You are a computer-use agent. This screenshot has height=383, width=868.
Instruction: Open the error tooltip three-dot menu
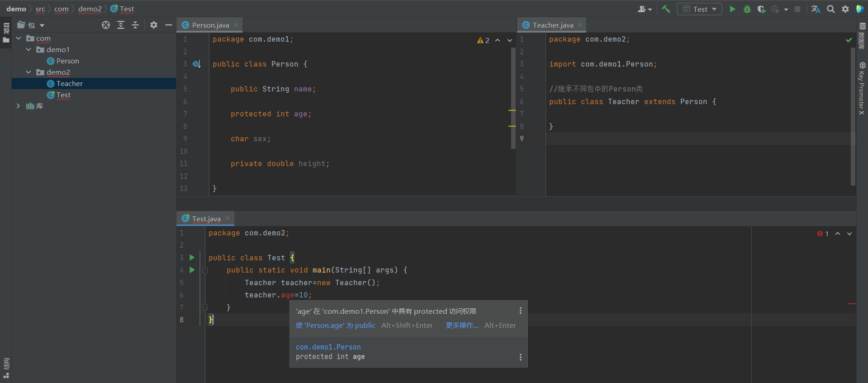(x=521, y=311)
